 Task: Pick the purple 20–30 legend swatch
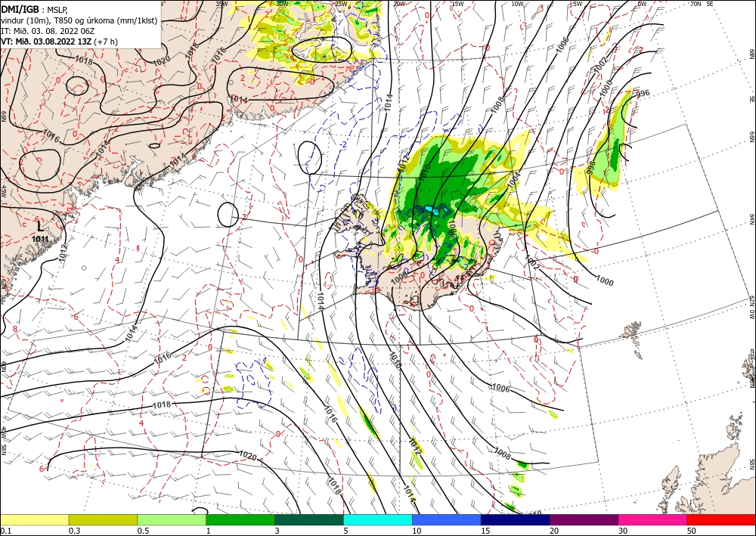tap(584, 519)
